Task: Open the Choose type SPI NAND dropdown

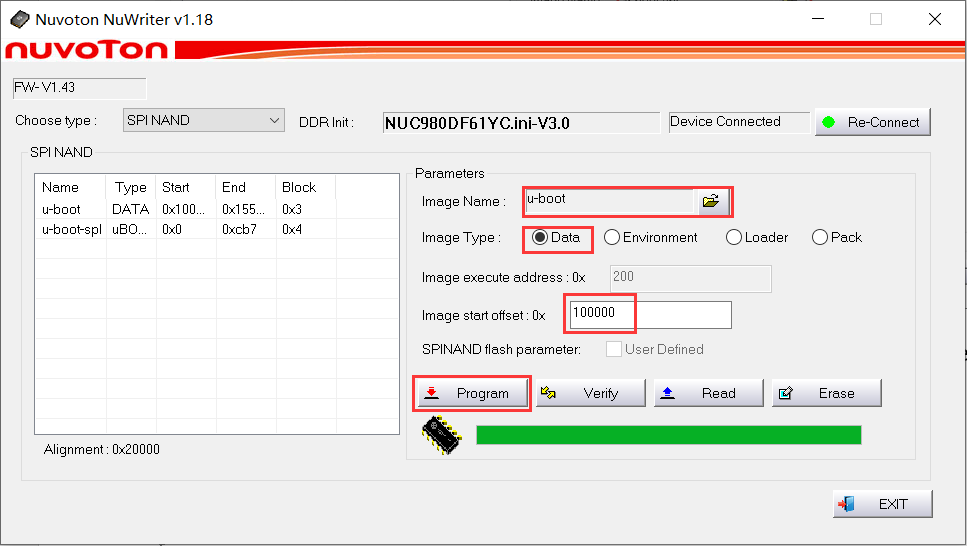Action: (x=204, y=120)
